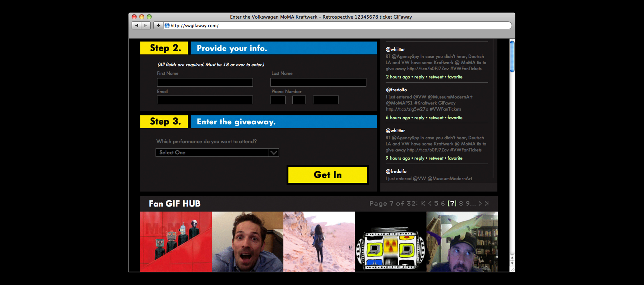Favorite the 6 hours ago tweet

(x=455, y=118)
